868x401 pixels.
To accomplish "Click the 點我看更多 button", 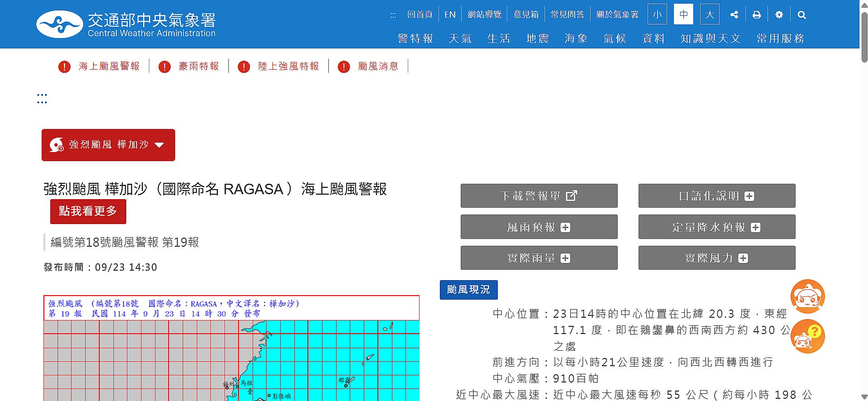I will click(x=88, y=211).
